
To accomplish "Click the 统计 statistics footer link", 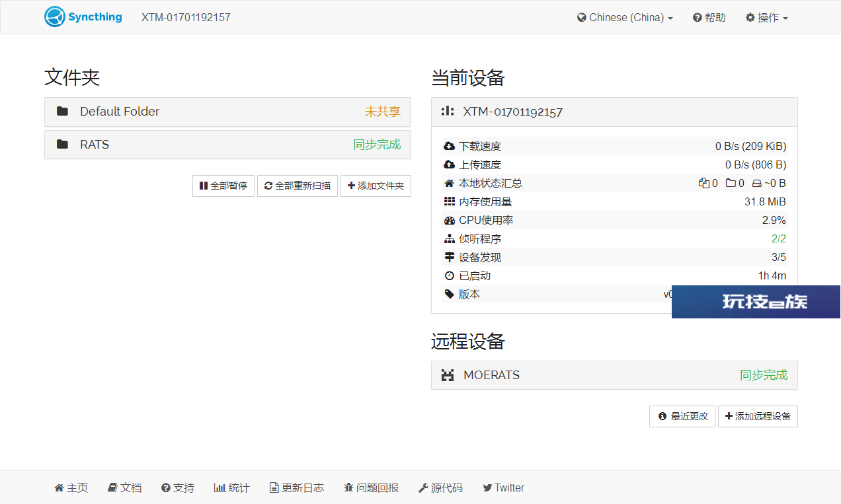I will click(x=232, y=488).
